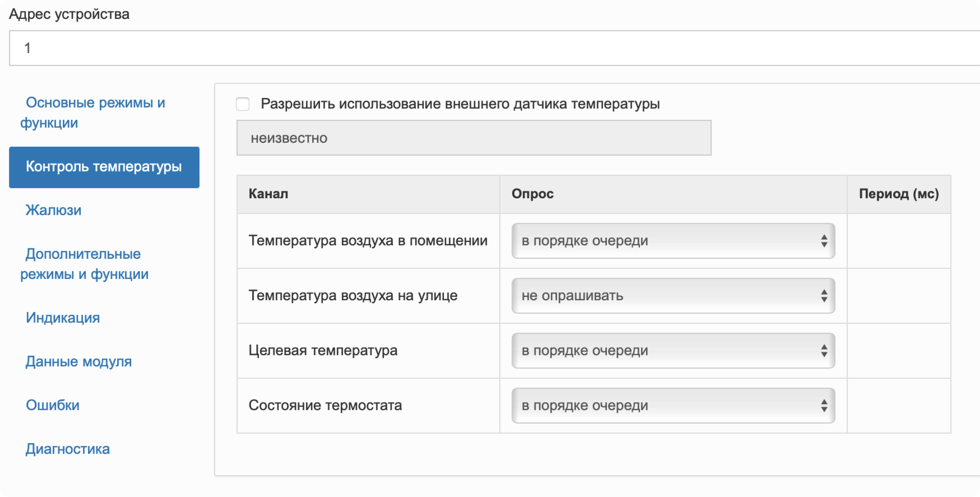
Task: Go to 'Индикация' tab
Action: click(63, 318)
